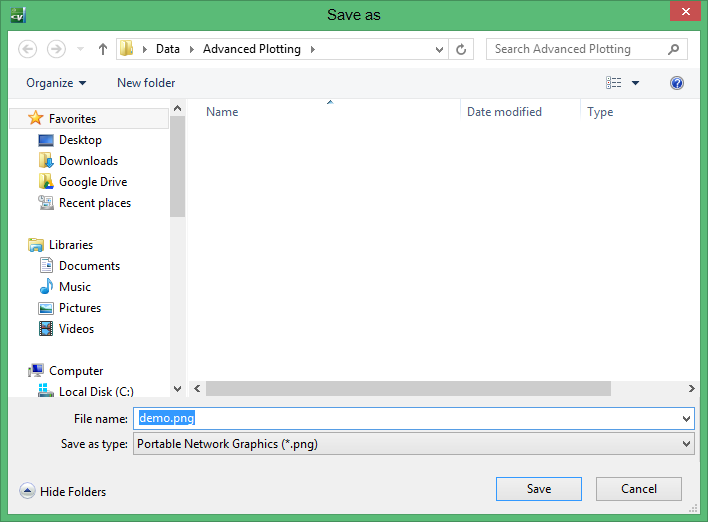The width and height of the screenshot is (708, 522).
Task: Open the Organize menu
Action: [x=56, y=83]
